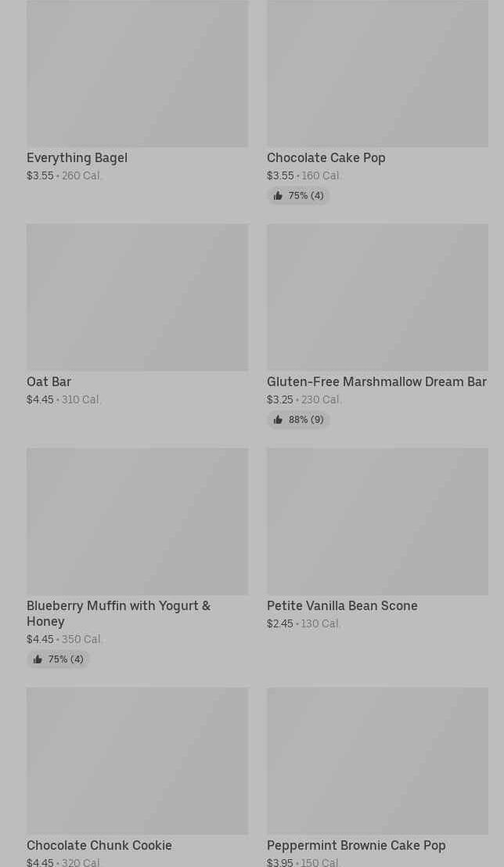Click the Peppermint Brownie Cake Pop name
This screenshot has width=504, height=867.
click(356, 845)
